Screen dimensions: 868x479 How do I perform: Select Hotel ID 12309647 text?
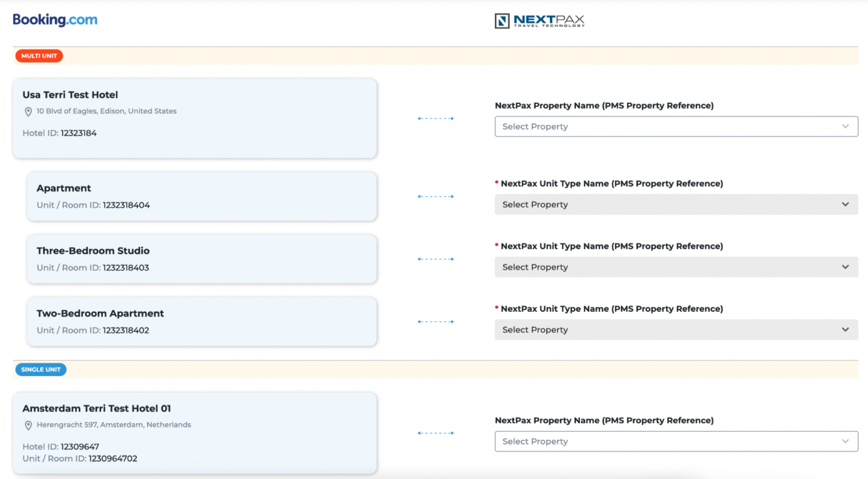(61, 447)
